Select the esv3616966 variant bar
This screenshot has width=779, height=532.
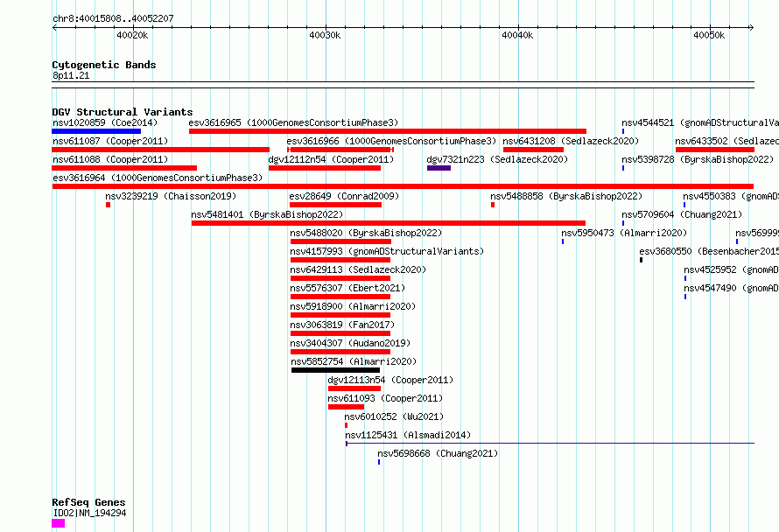340,150
